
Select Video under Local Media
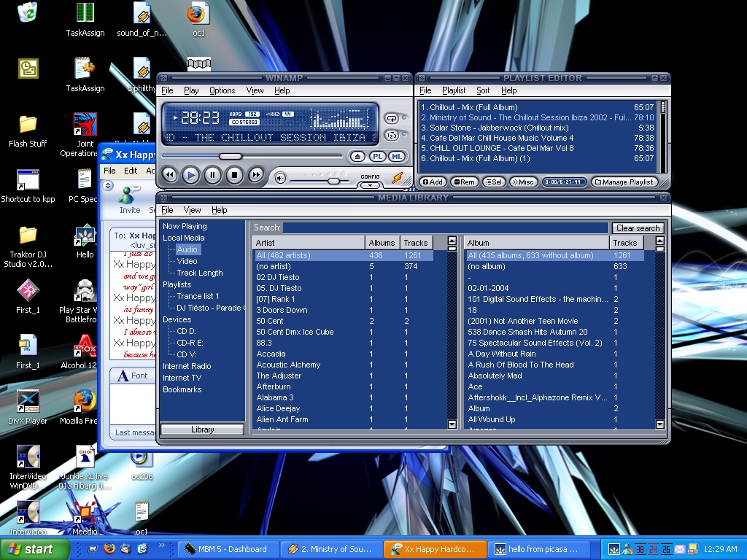click(187, 261)
